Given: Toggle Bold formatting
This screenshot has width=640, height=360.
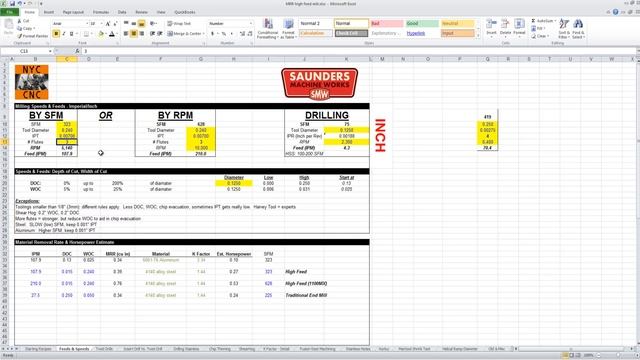Looking at the screenshot, I should 56,34.
